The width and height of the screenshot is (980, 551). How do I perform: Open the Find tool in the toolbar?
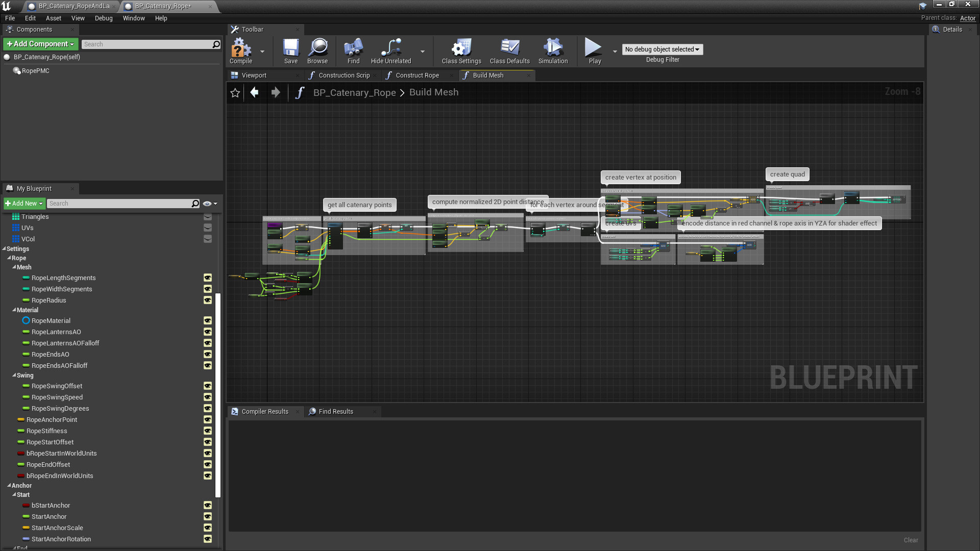click(353, 51)
